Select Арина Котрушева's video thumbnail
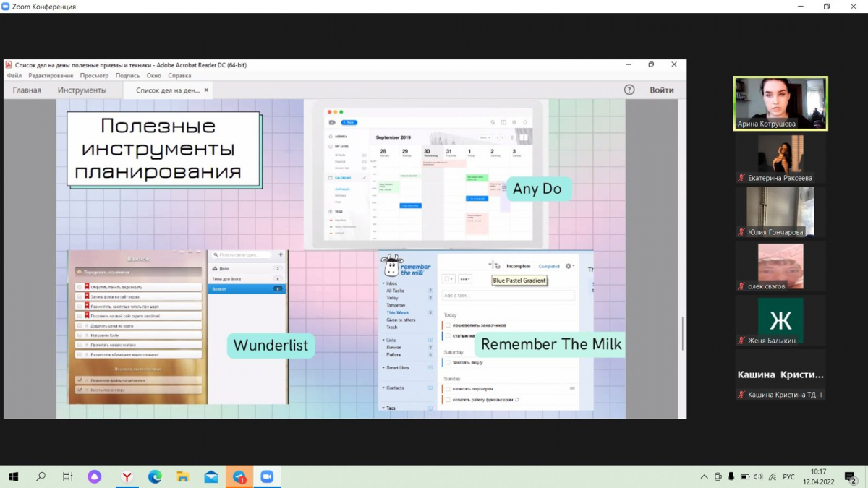This screenshot has height=488, width=868. (780, 103)
